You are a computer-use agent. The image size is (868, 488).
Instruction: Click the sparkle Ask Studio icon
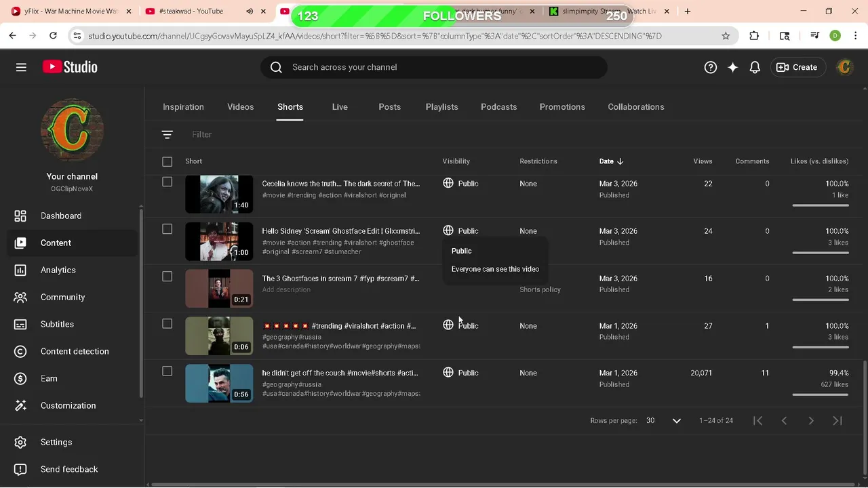tap(732, 67)
